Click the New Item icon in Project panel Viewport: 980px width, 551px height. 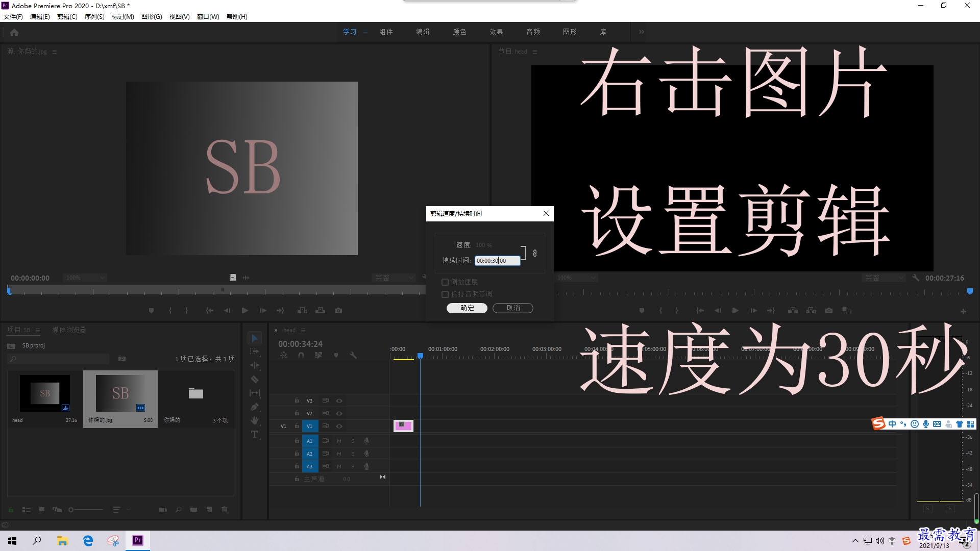tap(209, 509)
